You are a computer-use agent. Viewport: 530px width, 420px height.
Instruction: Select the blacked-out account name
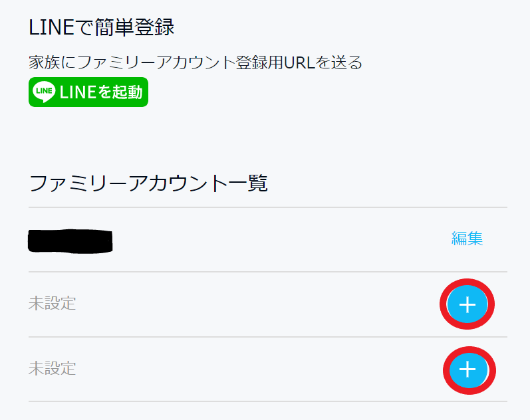tap(70, 241)
